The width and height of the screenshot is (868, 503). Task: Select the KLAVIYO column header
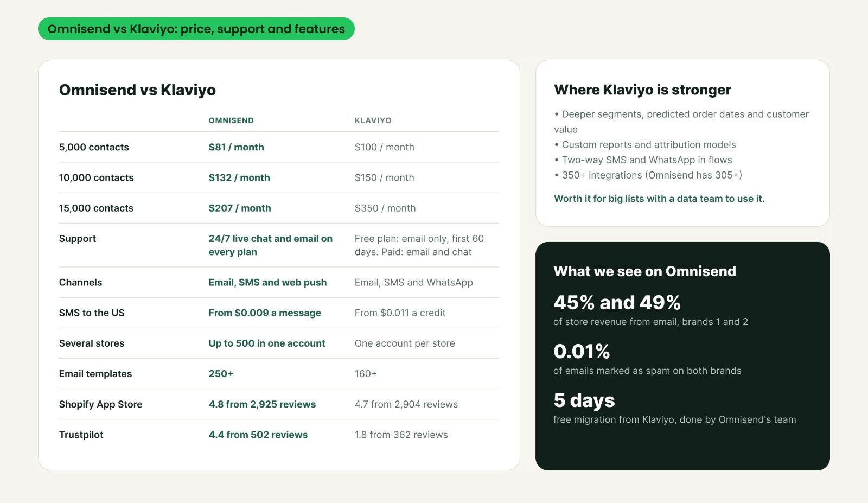pos(373,120)
